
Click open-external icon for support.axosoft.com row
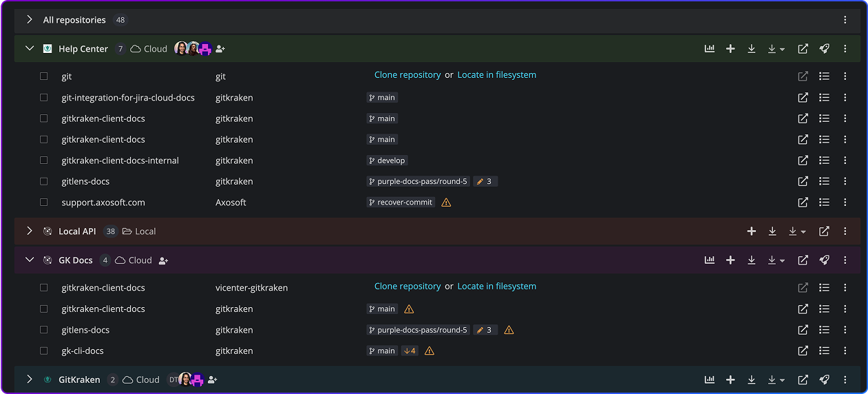(x=803, y=203)
